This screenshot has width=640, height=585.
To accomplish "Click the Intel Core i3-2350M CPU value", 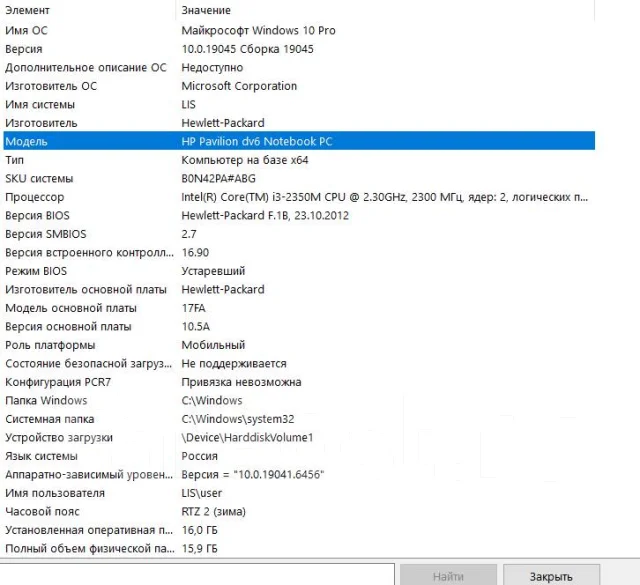I will tap(384, 197).
